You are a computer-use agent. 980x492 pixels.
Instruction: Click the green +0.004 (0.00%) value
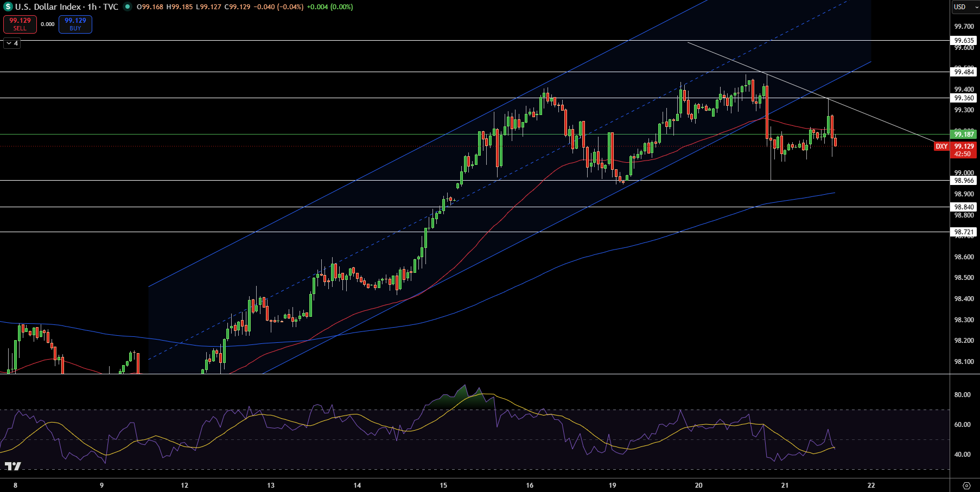[330, 7]
